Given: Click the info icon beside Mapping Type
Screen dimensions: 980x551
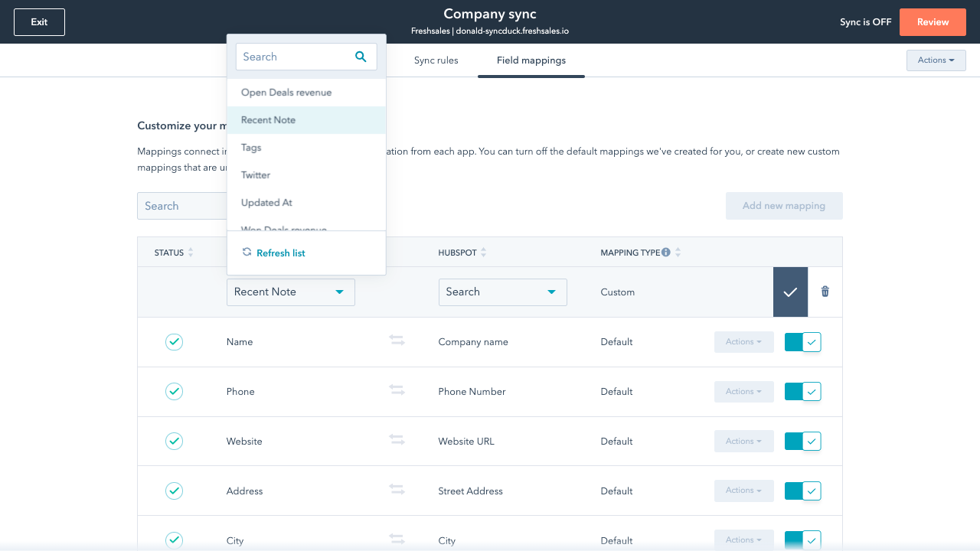Looking at the screenshot, I should tap(666, 253).
